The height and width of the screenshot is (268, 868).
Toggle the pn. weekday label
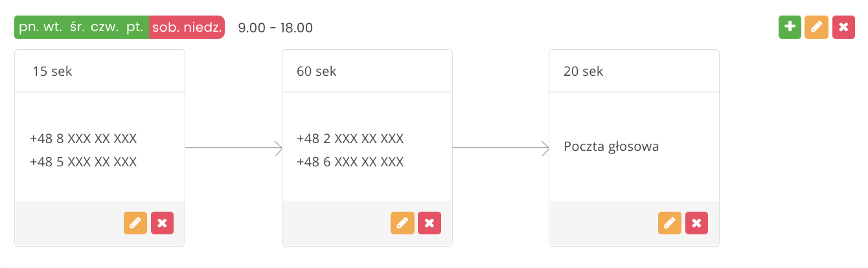pyautogui.click(x=29, y=28)
